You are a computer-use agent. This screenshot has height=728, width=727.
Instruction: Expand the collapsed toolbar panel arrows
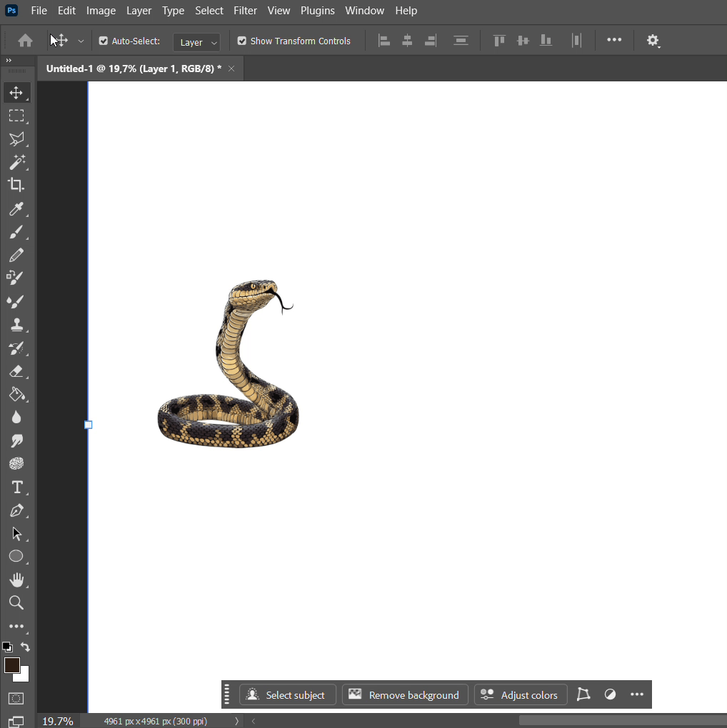[9, 61]
